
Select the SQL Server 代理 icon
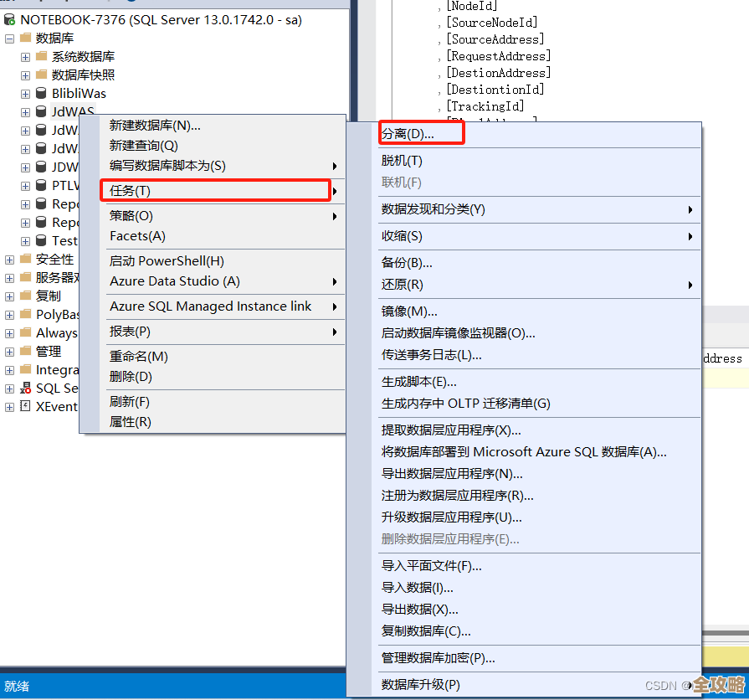(x=24, y=388)
